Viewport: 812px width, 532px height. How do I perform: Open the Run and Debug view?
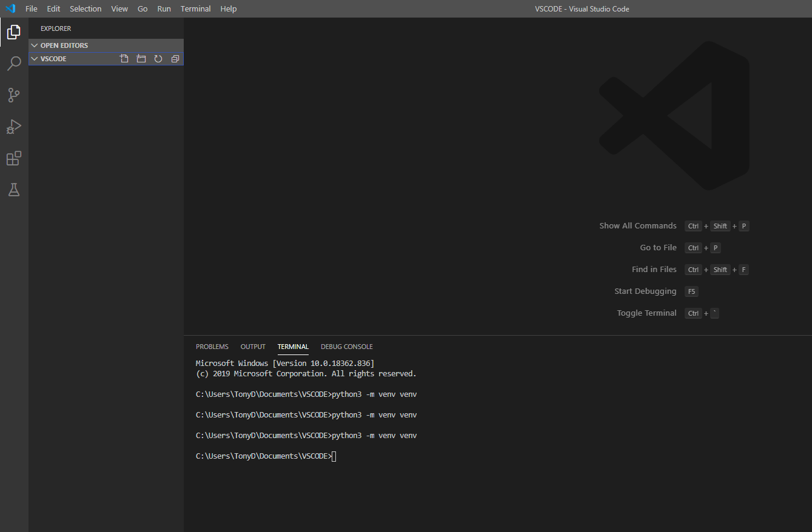click(14, 127)
